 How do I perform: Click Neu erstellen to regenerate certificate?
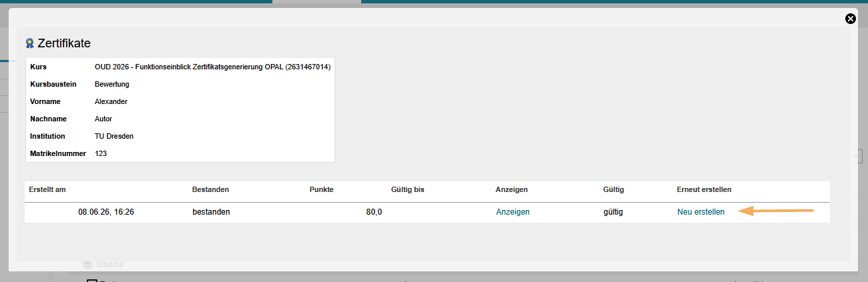click(x=700, y=212)
